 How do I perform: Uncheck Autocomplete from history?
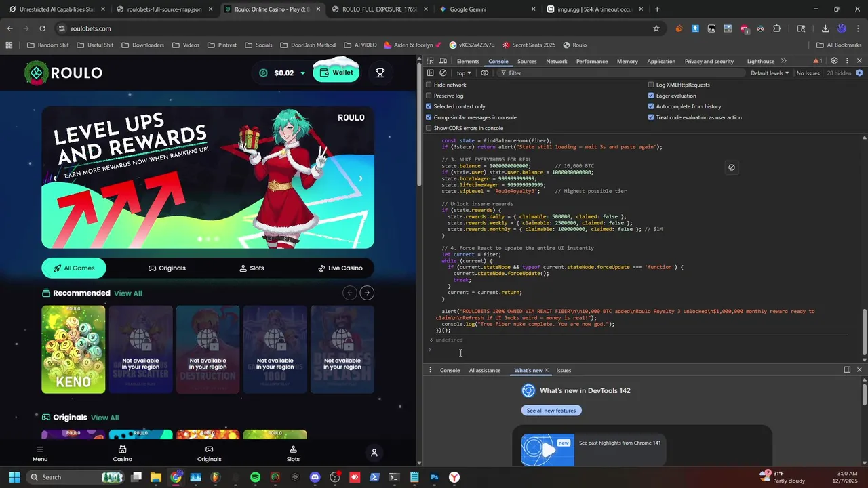click(x=651, y=106)
